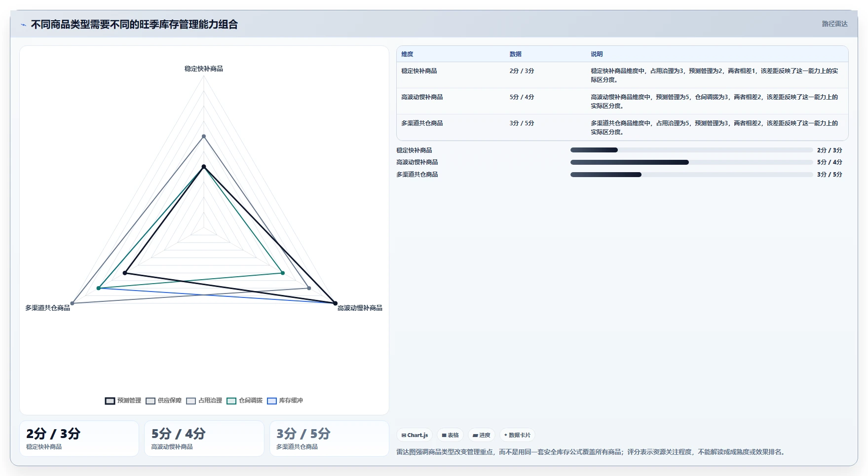Click the 5分 / 4分 value after the progress bar
868x476 pixels.
click(x=830, y=162)
